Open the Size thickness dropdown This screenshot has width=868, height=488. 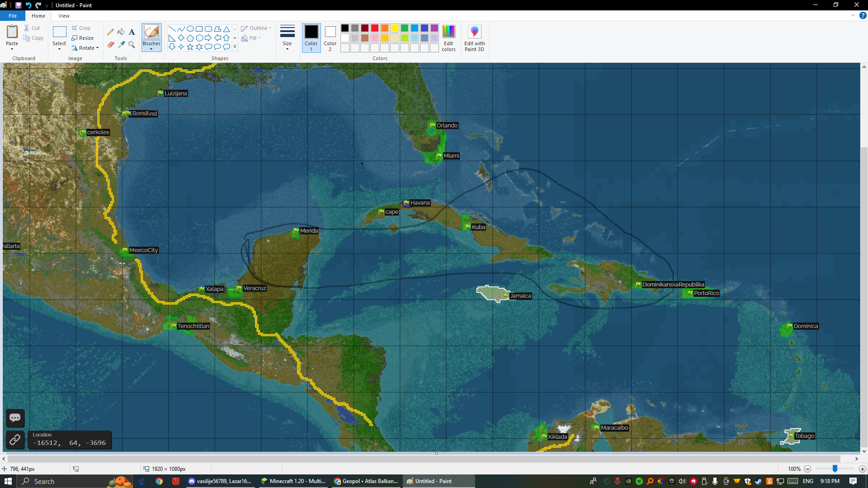pos(287,38)
